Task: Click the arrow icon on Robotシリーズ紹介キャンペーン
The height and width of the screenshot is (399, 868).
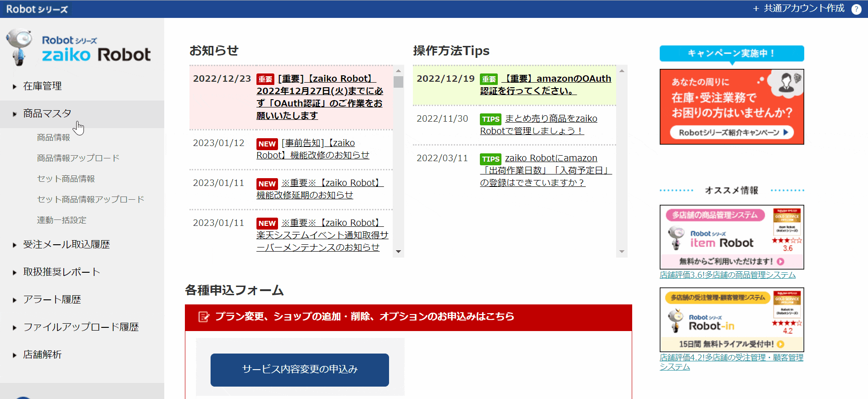Action: (x=786, y=132)
